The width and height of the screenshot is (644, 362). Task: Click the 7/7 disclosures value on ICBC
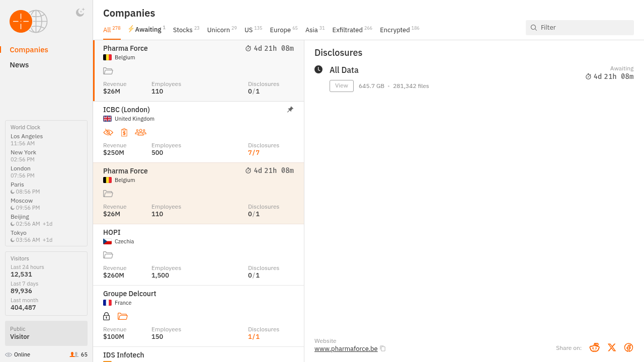[x=254, y=153]
